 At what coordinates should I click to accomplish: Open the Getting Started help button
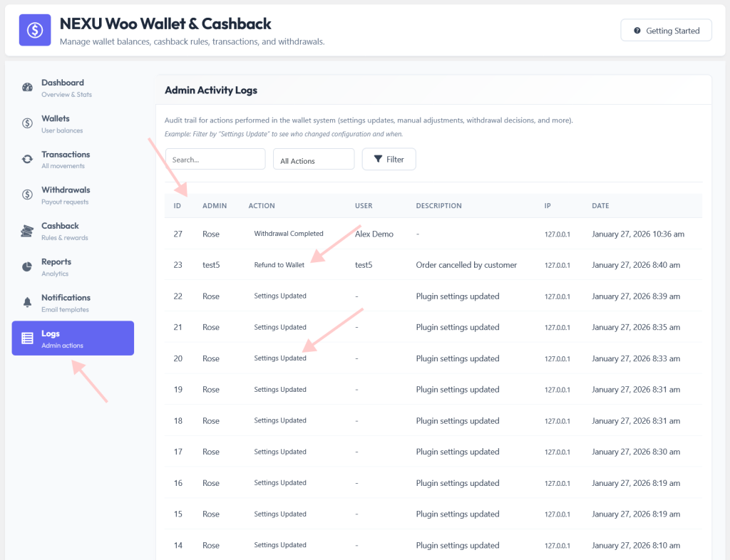666,31
